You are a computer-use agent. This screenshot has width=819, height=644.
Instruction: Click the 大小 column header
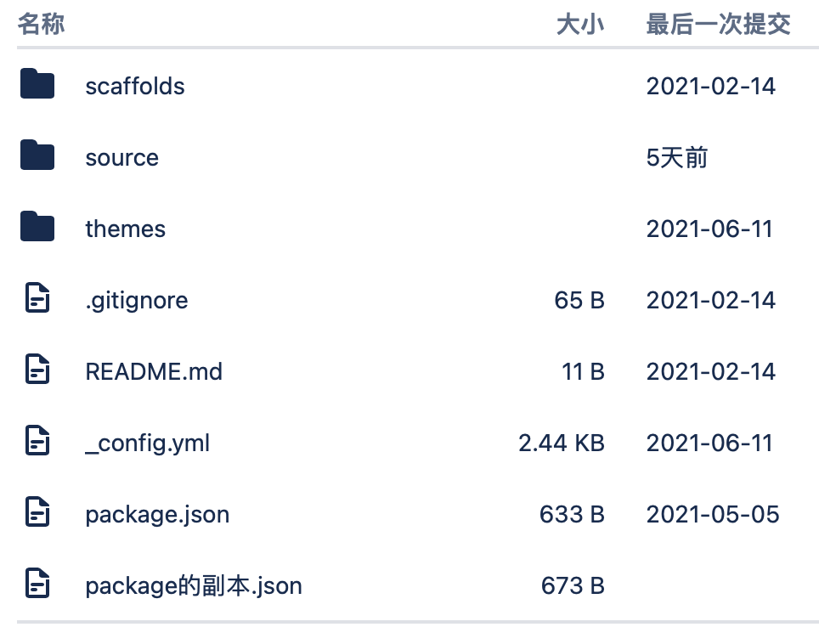[580, 25]
